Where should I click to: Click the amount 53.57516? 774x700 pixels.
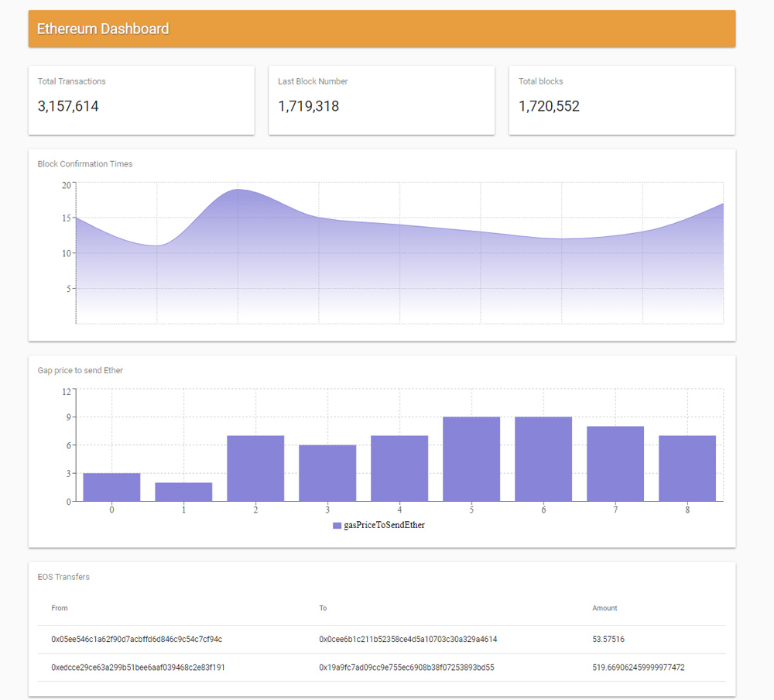tap(608, 640)
